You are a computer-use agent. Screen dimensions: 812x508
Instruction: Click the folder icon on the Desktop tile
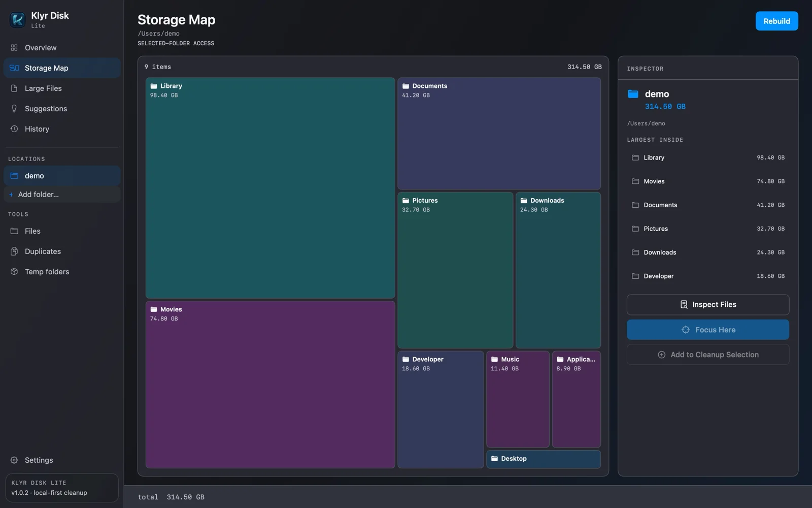[x=494, y=459]
